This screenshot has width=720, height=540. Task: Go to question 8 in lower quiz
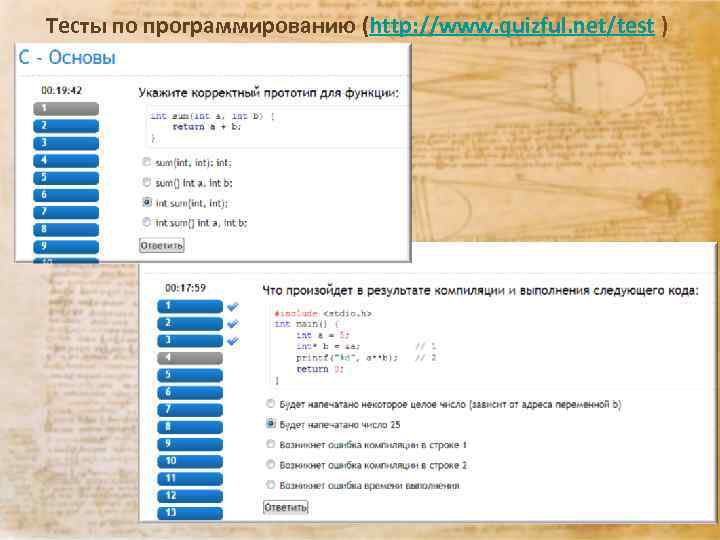[x=190, y=427]
